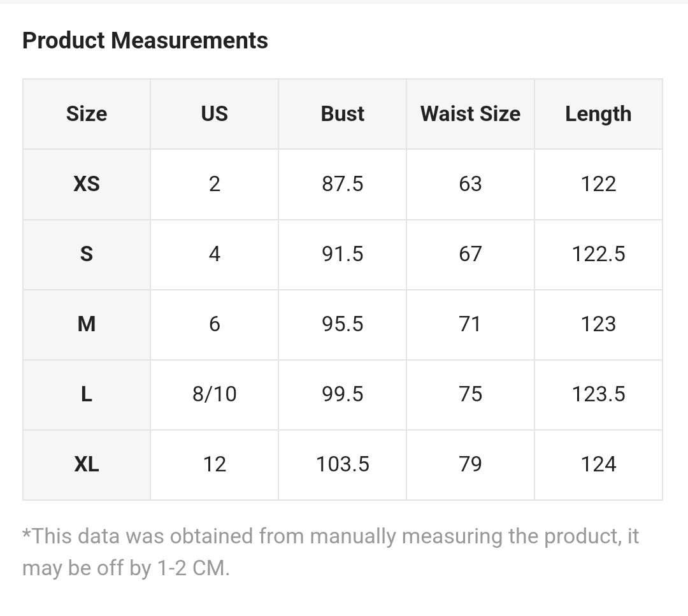688x616 pixels.
Task: Click the 79 waist size cell
Action: click(x=470, y=464)
